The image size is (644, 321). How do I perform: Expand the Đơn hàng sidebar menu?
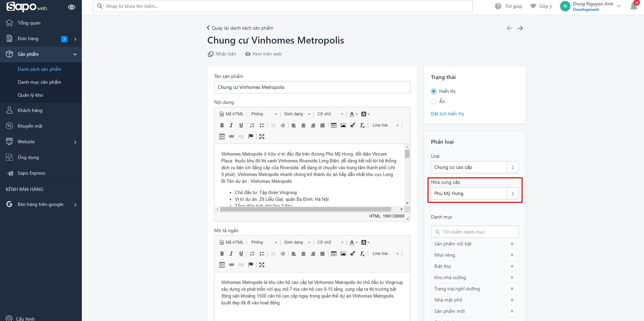[75, 39]
